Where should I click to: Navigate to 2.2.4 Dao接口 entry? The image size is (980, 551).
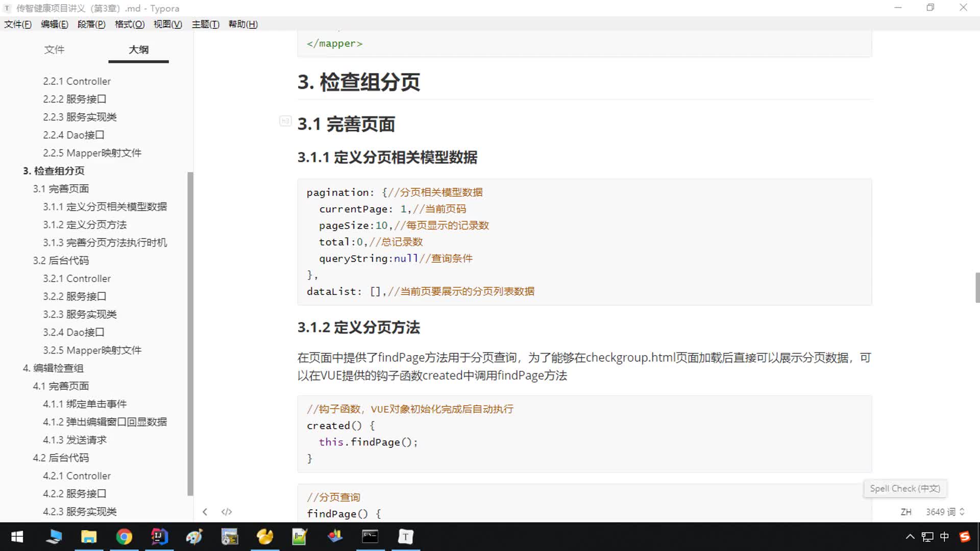(73, 135)
